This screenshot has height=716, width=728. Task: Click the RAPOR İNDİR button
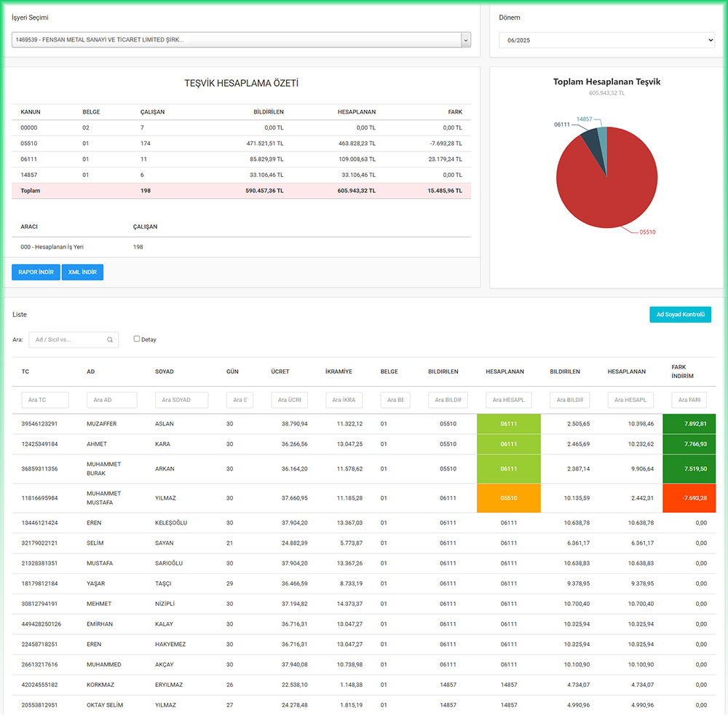[36, 272]
